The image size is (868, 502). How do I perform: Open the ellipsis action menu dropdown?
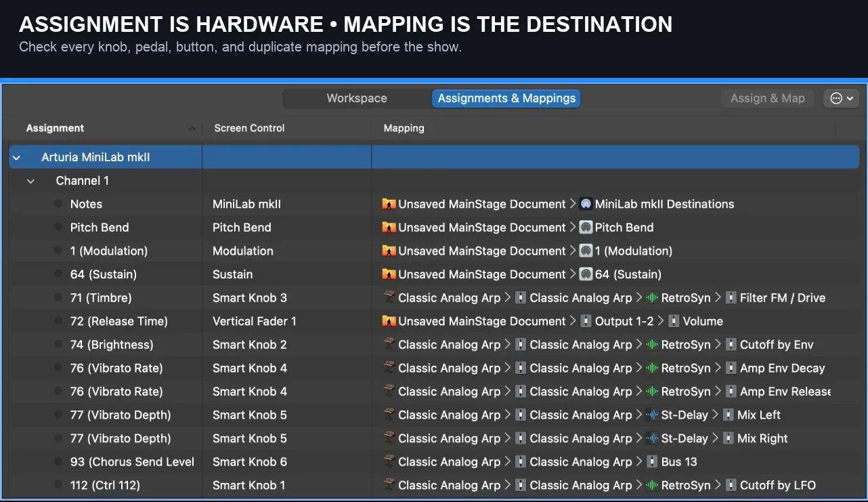click(x=842, y=98)
